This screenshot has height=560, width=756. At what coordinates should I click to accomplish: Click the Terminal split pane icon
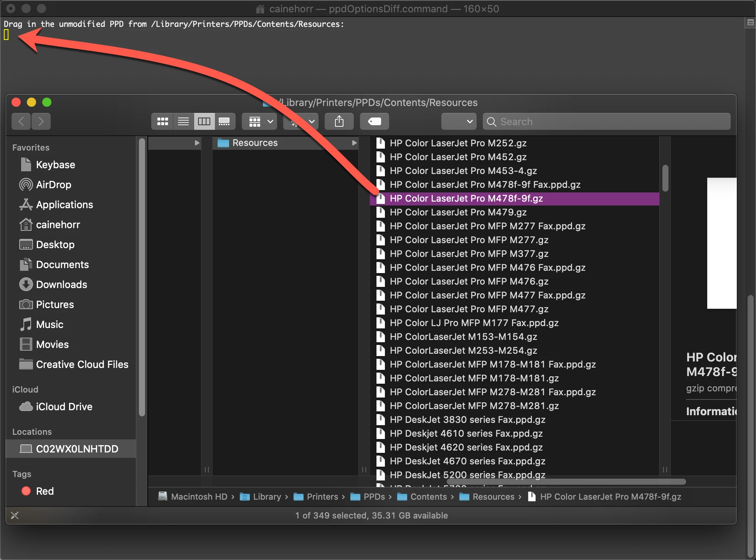[x=750, y=22]
